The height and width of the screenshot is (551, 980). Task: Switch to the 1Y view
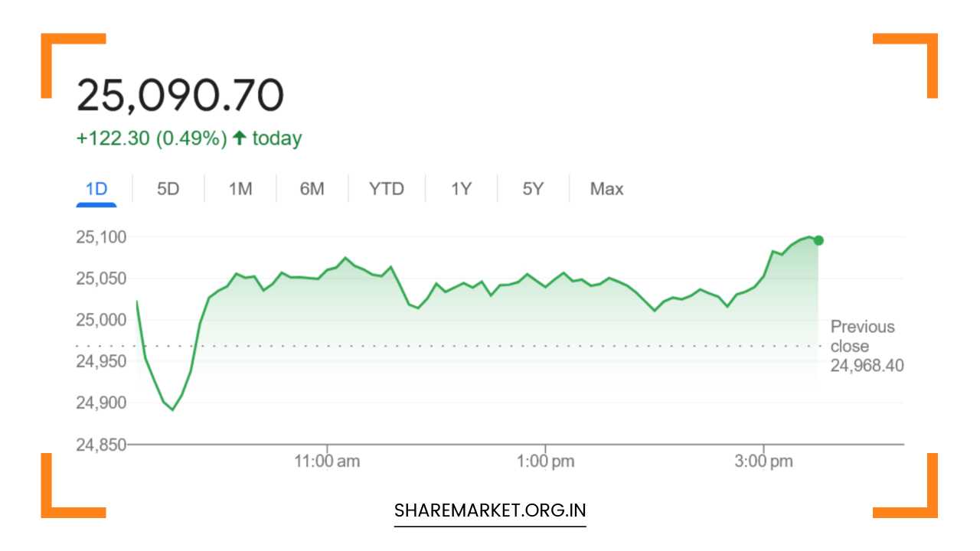[461, 189]
